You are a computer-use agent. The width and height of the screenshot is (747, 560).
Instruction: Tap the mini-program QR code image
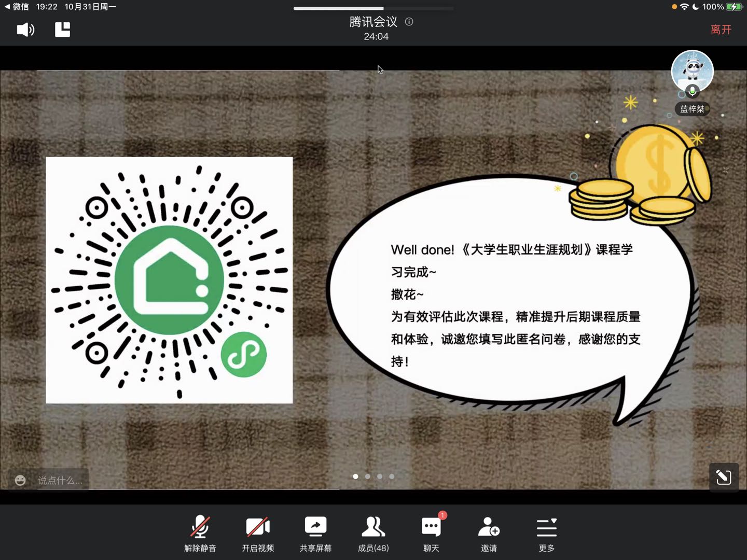[x=169, y=280]
